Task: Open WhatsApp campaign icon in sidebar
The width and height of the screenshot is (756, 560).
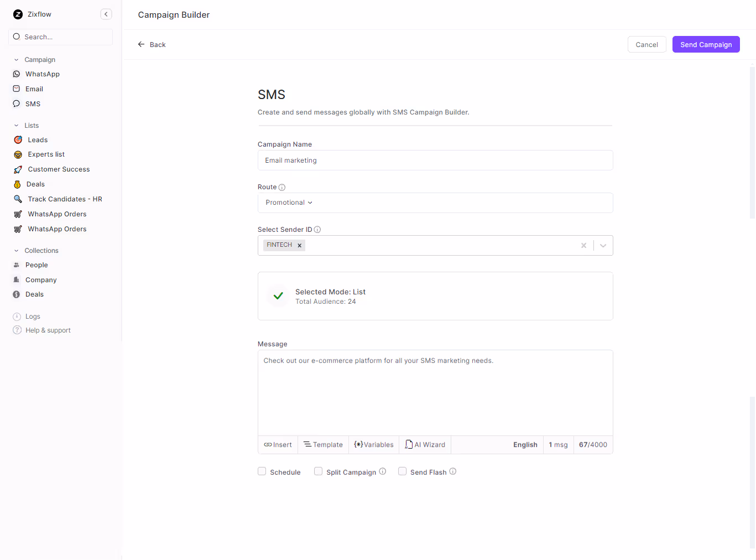Action: tap(17, 74)
